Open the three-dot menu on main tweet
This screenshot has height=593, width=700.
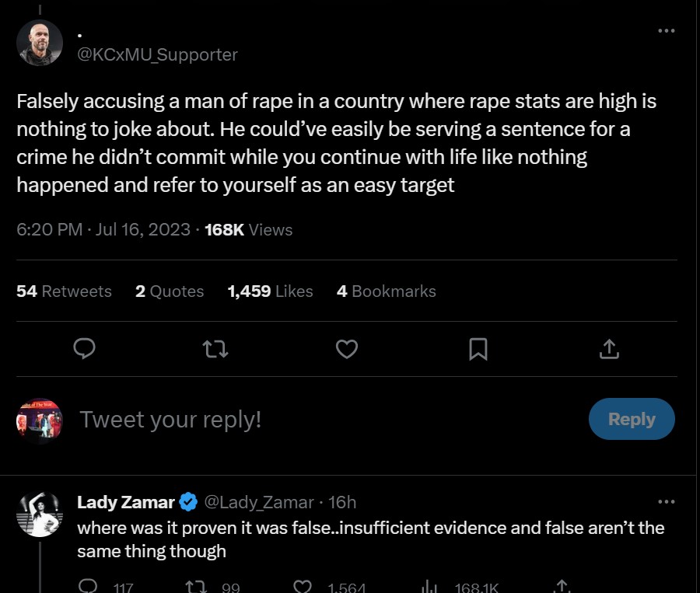click(x=666, y=31)
